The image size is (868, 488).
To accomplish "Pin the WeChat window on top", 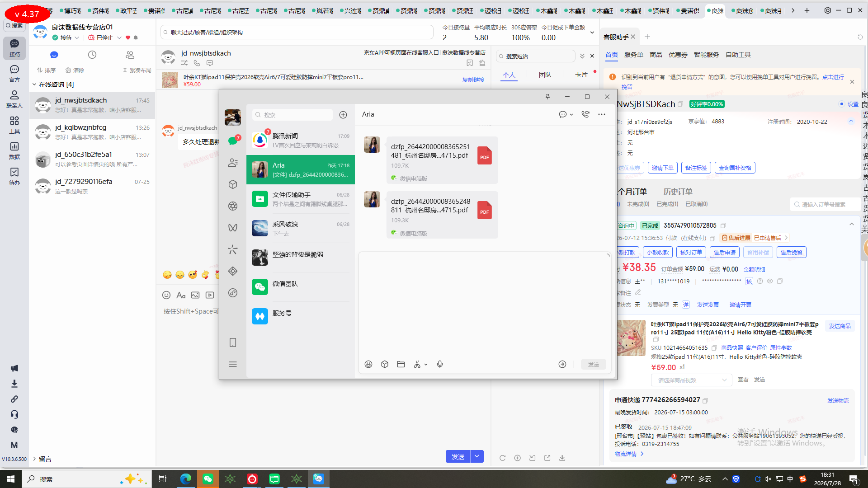I will tap(547, 97).
